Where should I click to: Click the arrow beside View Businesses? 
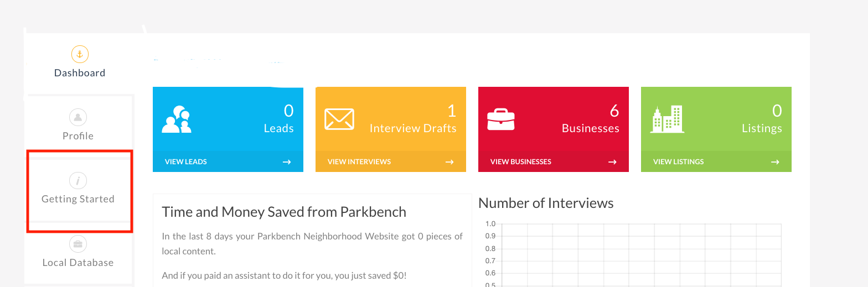point(612,162)
